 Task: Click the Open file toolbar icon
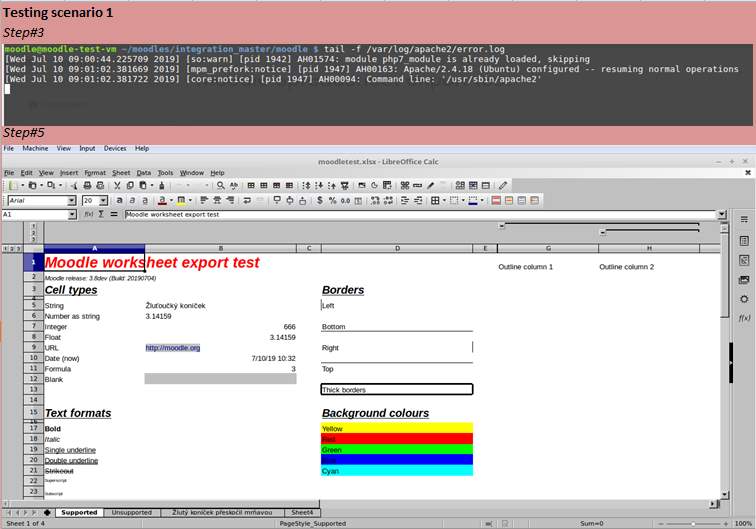click(32, 185)
